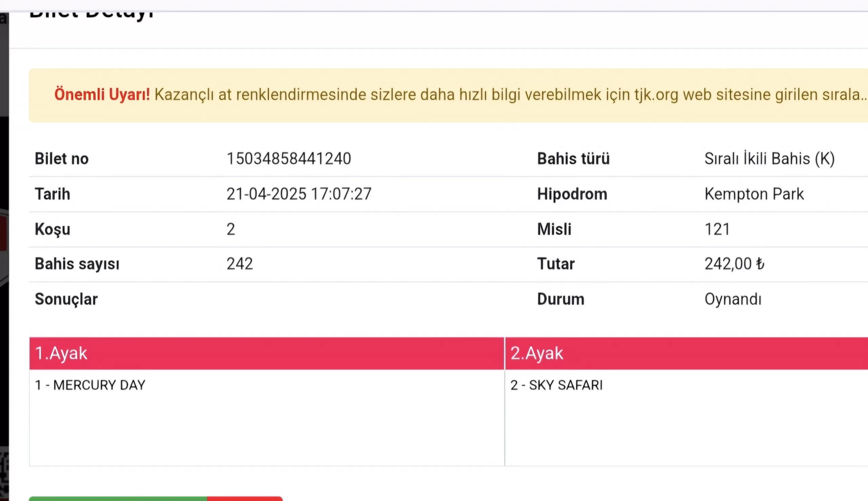Screen dimensions: 868x501
Task: Click the green button at the bottom edge
Action: [x=118, y=499]
